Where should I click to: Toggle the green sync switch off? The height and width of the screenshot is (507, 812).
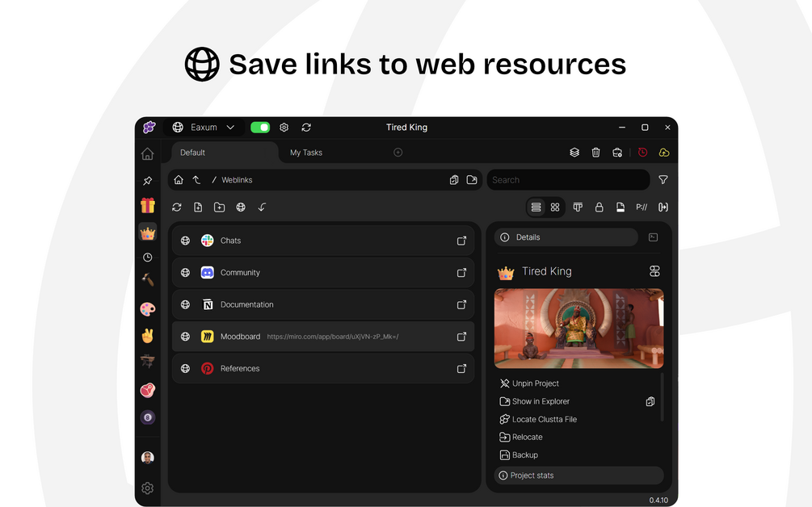coord(260,128)
